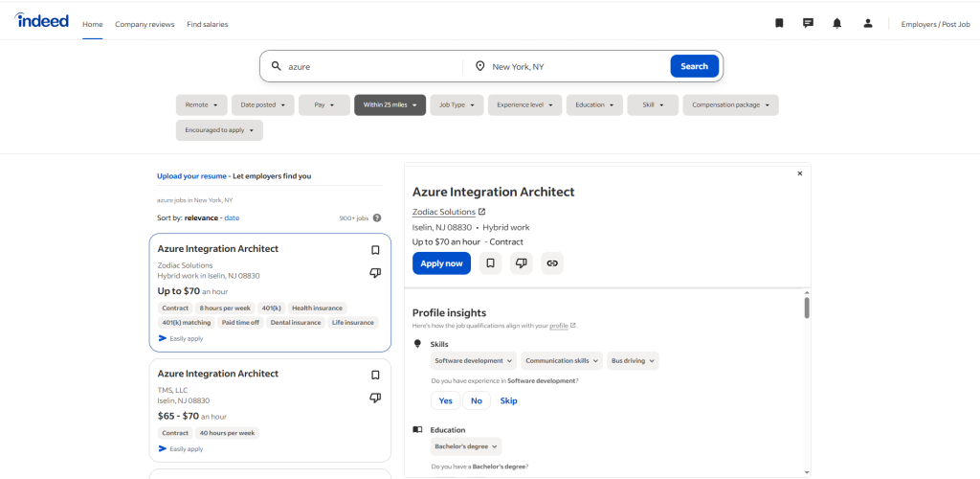Open the Date posted filter

coord(262,105)
